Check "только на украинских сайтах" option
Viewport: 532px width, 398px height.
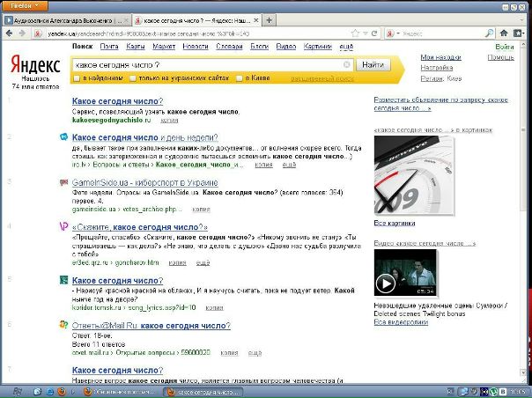point(132,78)
